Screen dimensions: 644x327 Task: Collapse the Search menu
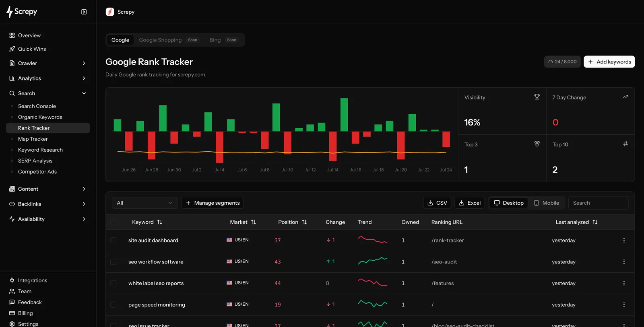[48, 93]
